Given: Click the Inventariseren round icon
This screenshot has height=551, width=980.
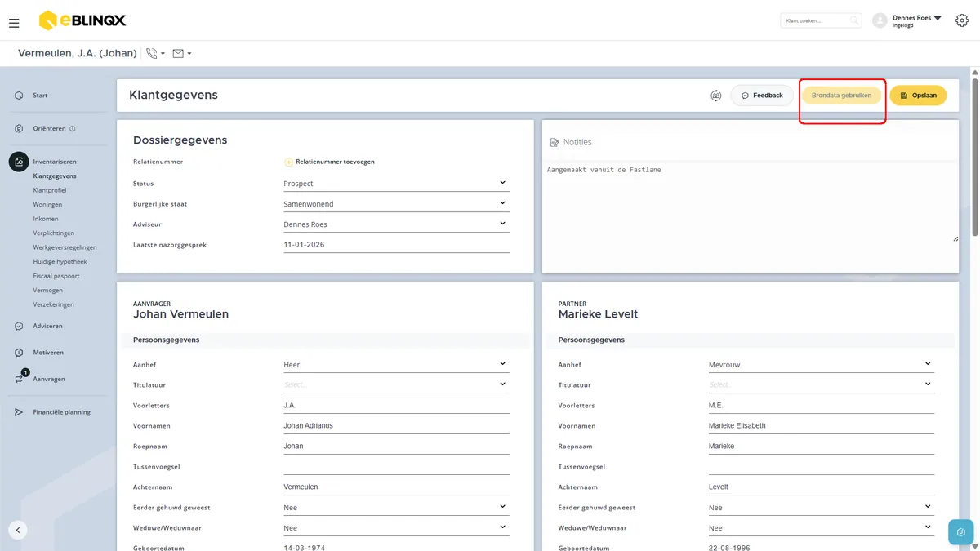Looking at the screenshot, I should click(x=19, y=162).
